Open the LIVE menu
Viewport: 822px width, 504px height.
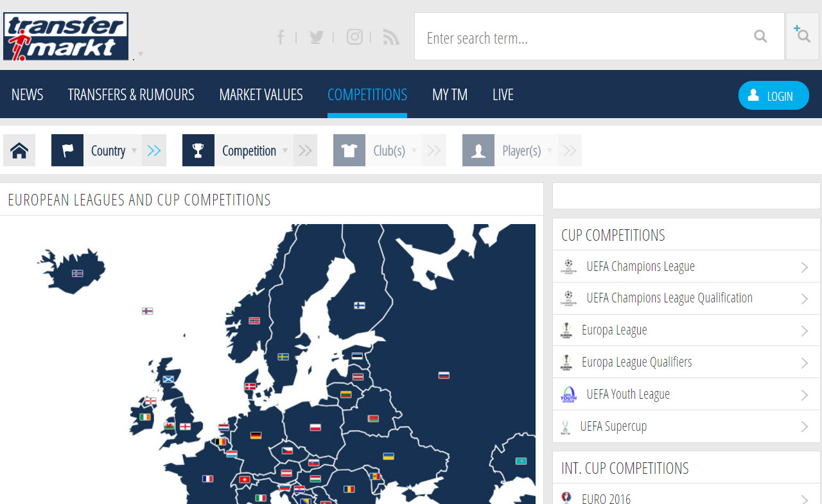point(503,94)
